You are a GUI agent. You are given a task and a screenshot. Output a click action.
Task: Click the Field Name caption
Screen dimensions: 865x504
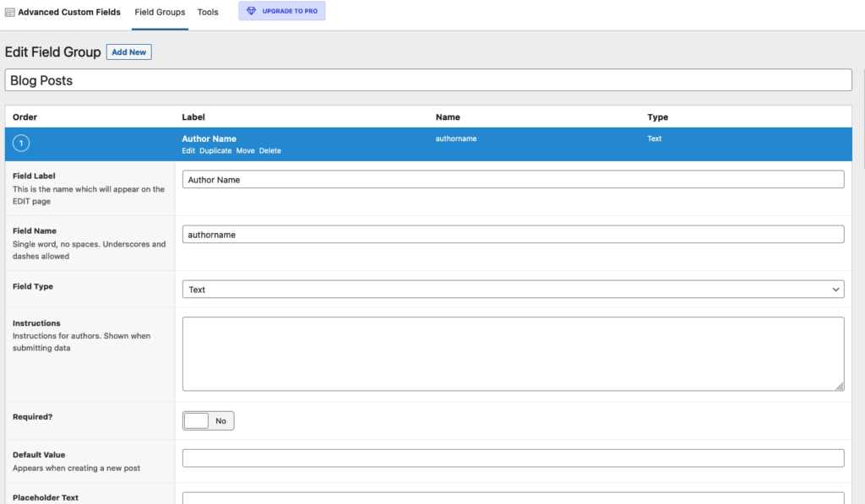[35, 231]
